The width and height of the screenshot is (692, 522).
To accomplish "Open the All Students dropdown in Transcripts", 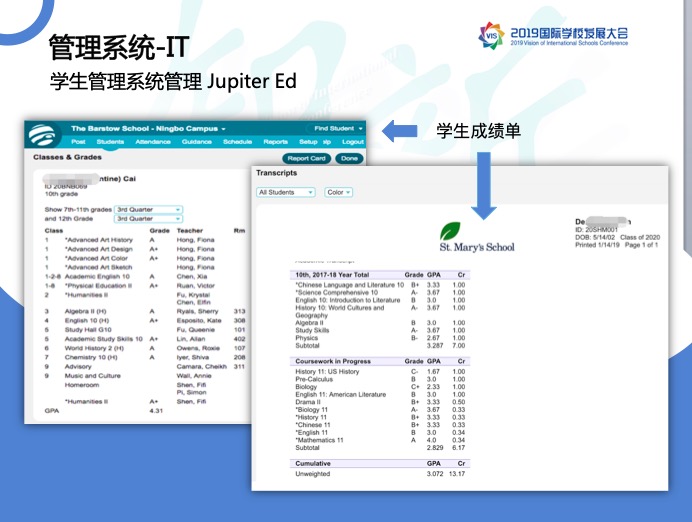I will tap(286, 192).
